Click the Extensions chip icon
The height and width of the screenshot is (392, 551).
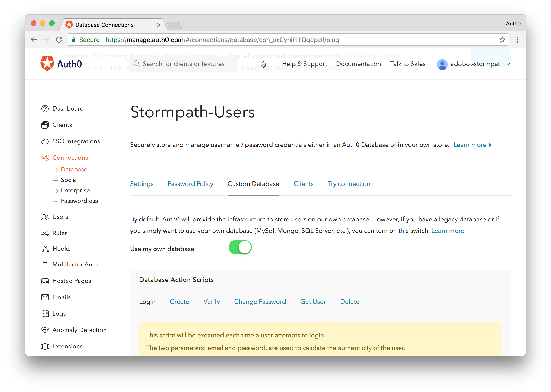click(x=45, y=346)
